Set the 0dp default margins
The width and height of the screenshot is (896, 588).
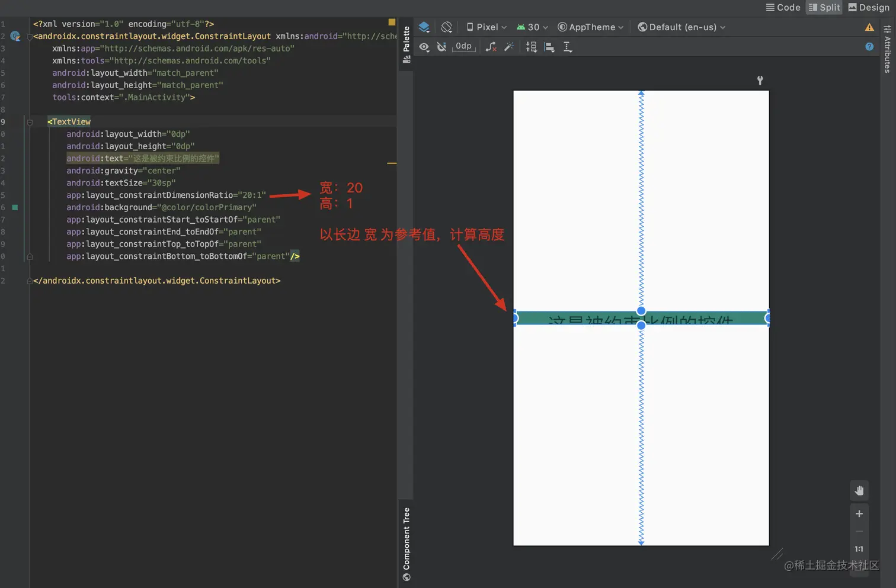(464, 46)
